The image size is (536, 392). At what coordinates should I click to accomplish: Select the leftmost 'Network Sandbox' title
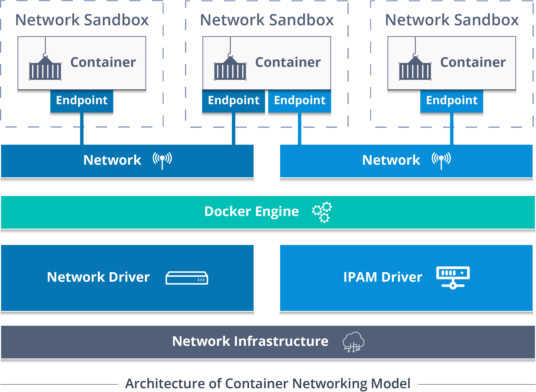[x=82, y=20]
